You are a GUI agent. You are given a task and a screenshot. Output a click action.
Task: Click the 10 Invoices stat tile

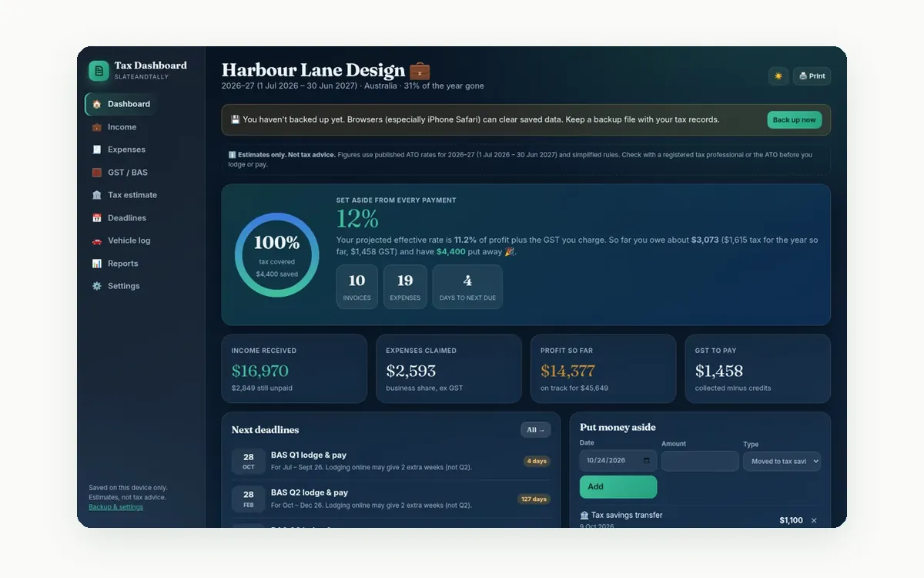(357, 287)
